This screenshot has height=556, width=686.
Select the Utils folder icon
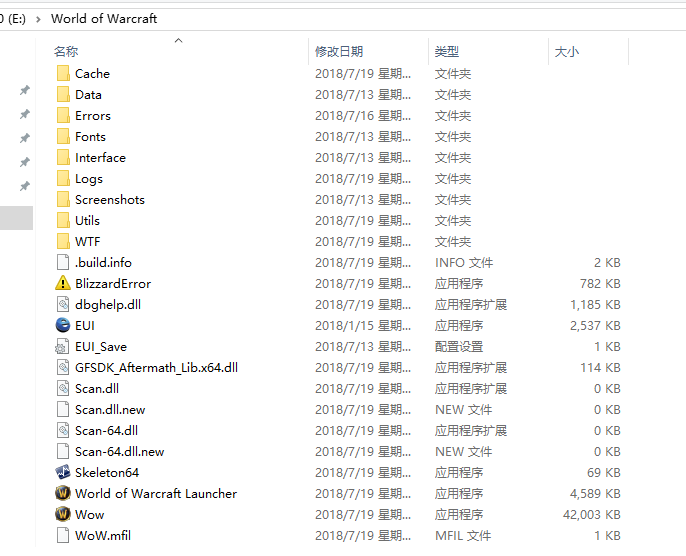point(63,220)
